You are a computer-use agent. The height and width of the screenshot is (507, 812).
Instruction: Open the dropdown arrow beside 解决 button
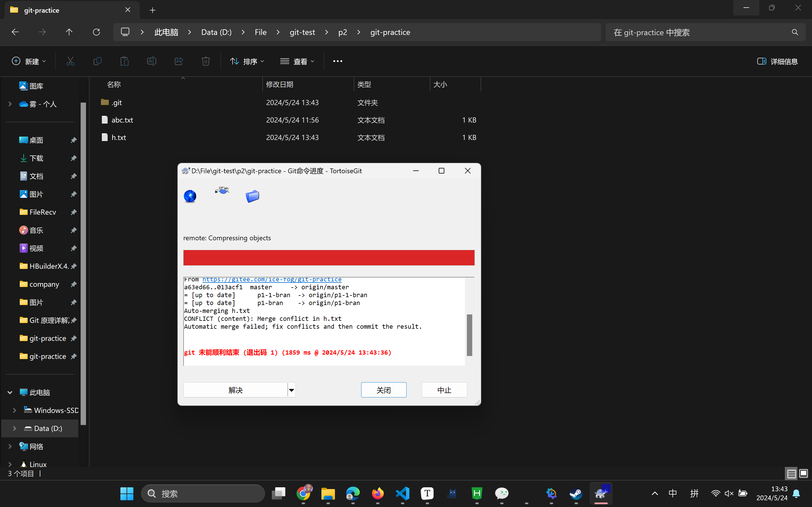click(x=291, y=390)
